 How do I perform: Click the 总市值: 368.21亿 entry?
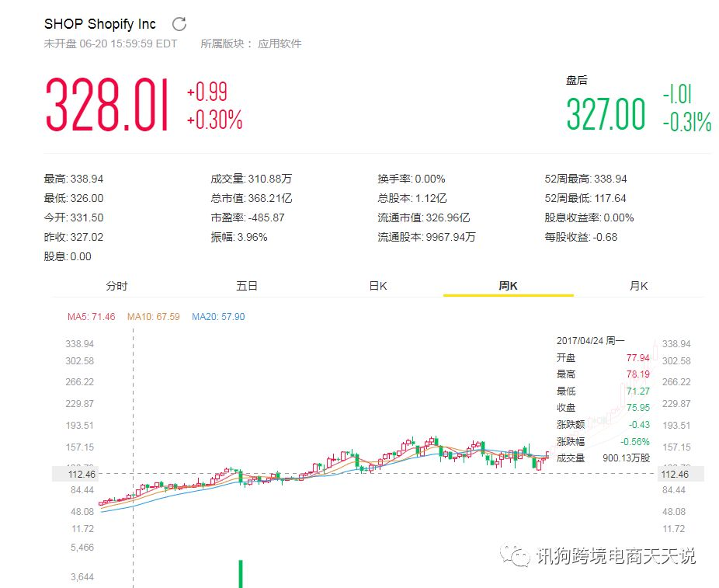[x=252, y=198]
